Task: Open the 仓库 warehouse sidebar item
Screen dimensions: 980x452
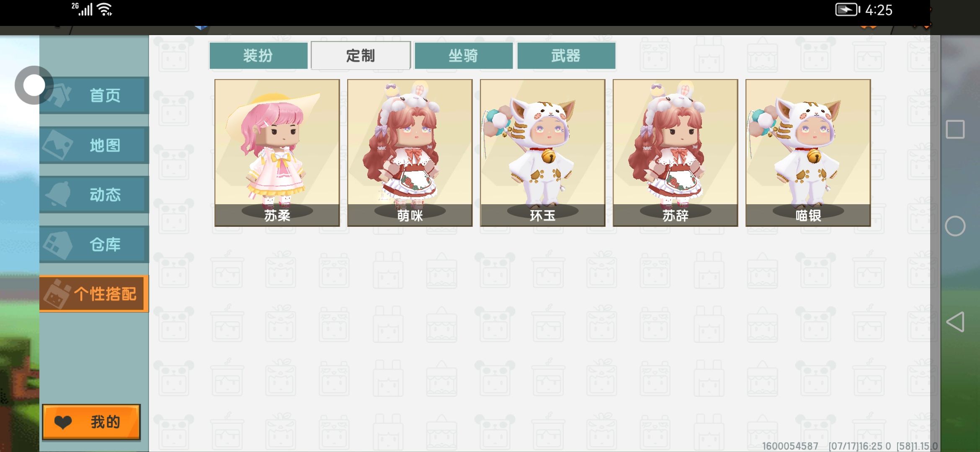Action: pyautogui.click(x=94, y=244)
